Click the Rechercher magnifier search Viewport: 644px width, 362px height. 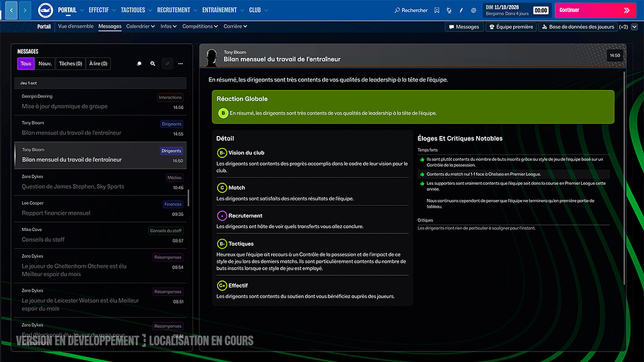pyautogui.click(x=410, y=11)
